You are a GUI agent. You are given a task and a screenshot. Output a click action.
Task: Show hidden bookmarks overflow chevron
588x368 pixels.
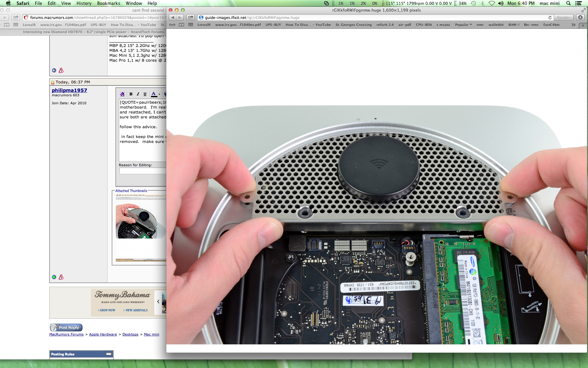[573, 25]
